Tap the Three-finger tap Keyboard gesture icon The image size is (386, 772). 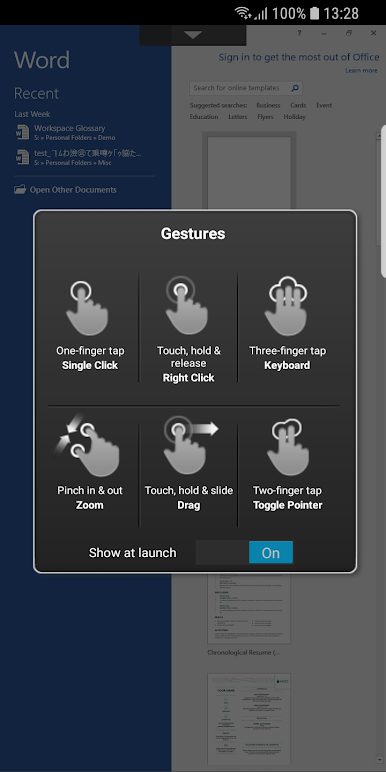tap(287, 306)
